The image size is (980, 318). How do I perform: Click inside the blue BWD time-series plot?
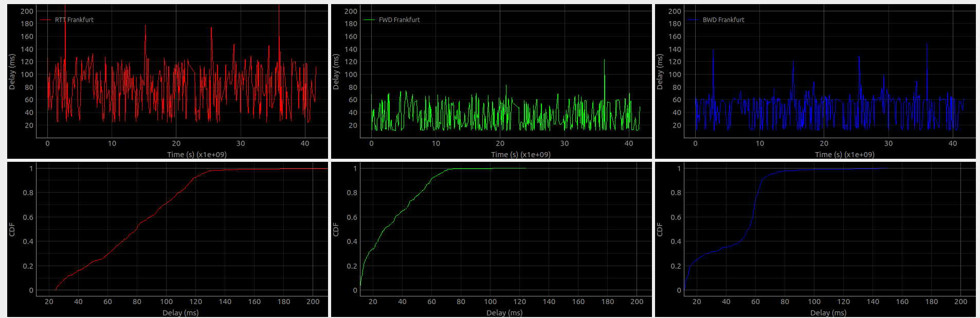point(830,71)
